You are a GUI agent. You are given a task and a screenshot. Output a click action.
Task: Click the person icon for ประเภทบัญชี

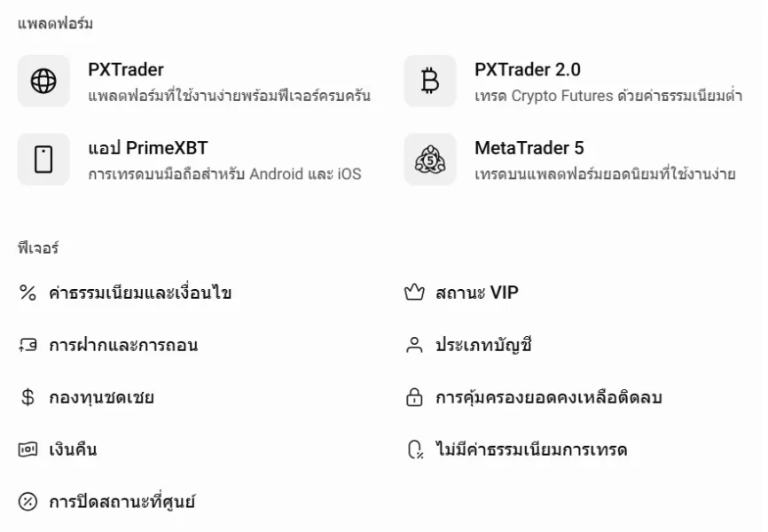tap(414, 345)
